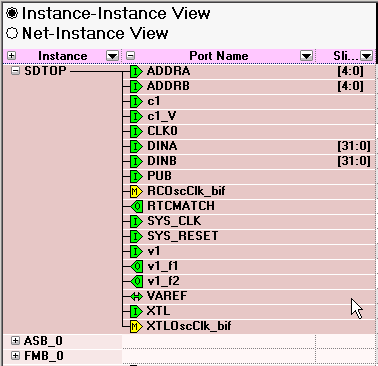The height and width of the screenshot is (366, 378).
Task: Click the [4:0] slice of ADDRB
Action: click(x=350, y=86)
